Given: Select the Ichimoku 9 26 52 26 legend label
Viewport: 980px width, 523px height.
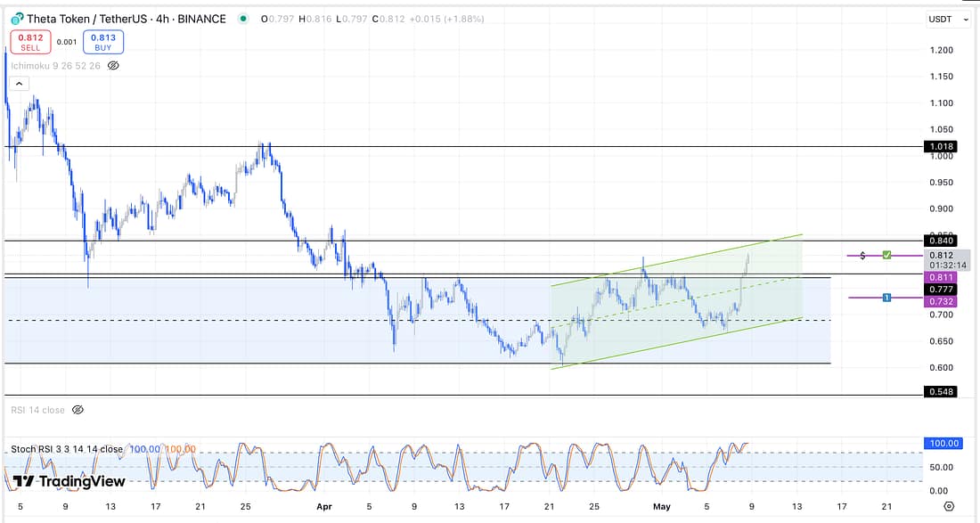Looking at the screenshot, I should coord(56,65).
